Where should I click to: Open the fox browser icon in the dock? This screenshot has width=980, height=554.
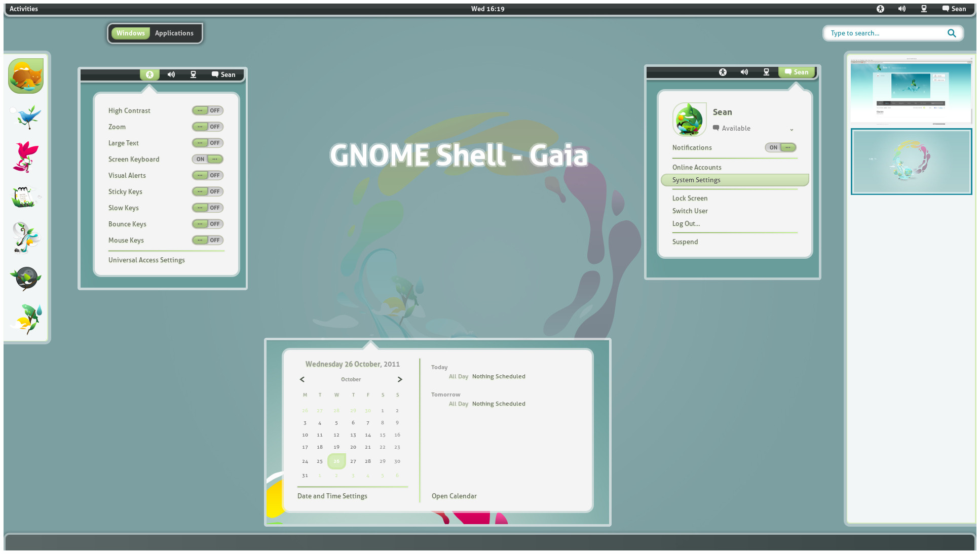click(x=26, y=76)
